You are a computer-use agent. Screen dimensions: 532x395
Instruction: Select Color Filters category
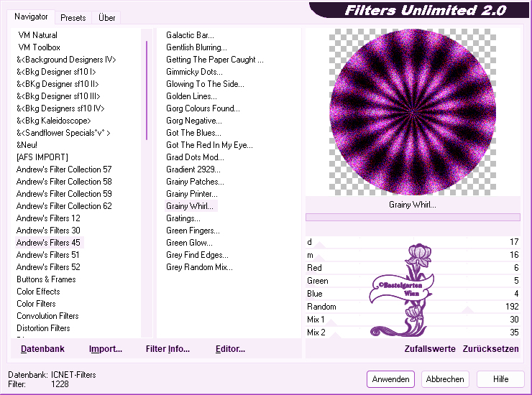[x=36, y=304]
